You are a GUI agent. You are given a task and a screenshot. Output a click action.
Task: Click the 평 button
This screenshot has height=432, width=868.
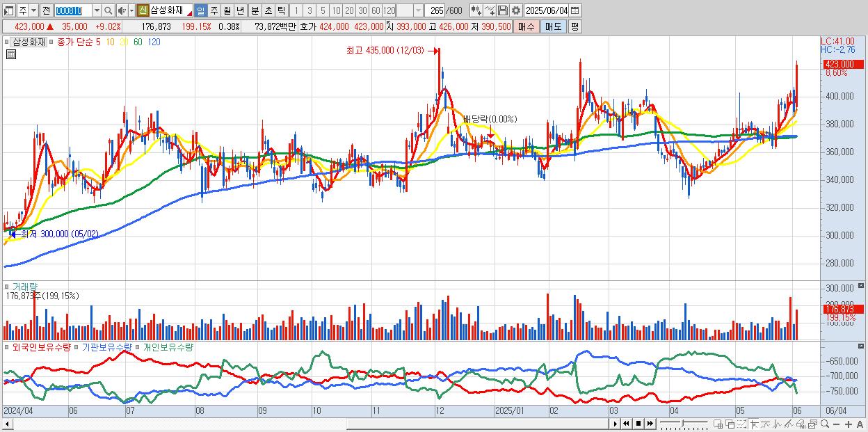click(574, 26)
